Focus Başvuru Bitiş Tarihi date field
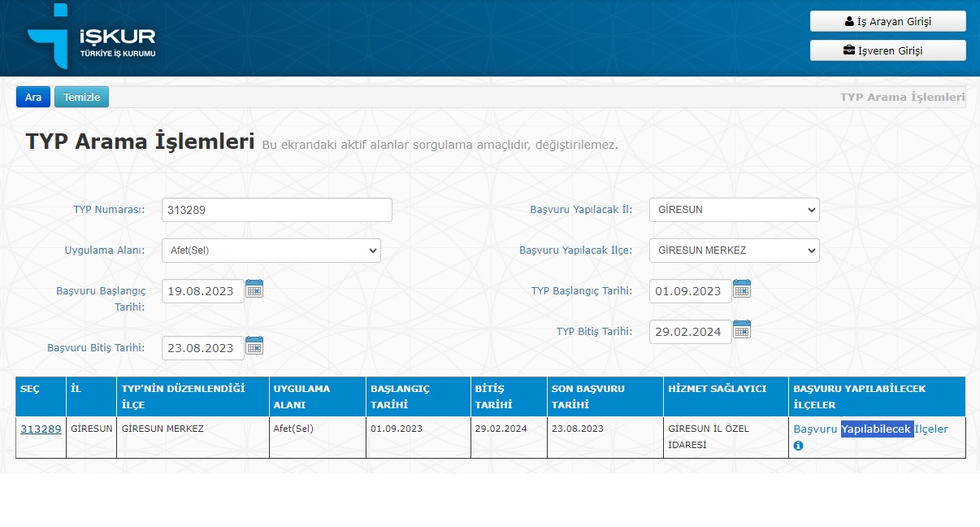The width and height of the screenshot is (980, 527). click(203, 348)
